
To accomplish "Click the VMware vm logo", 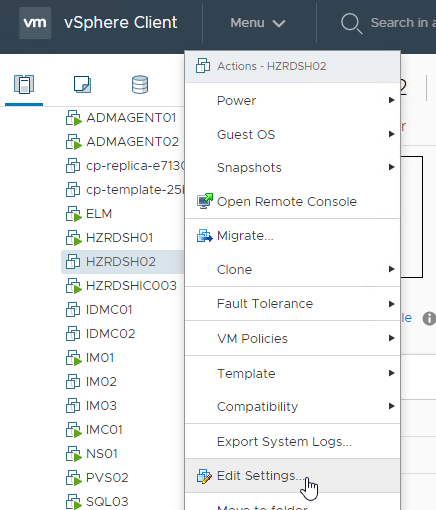I will (x=35, y=23).
